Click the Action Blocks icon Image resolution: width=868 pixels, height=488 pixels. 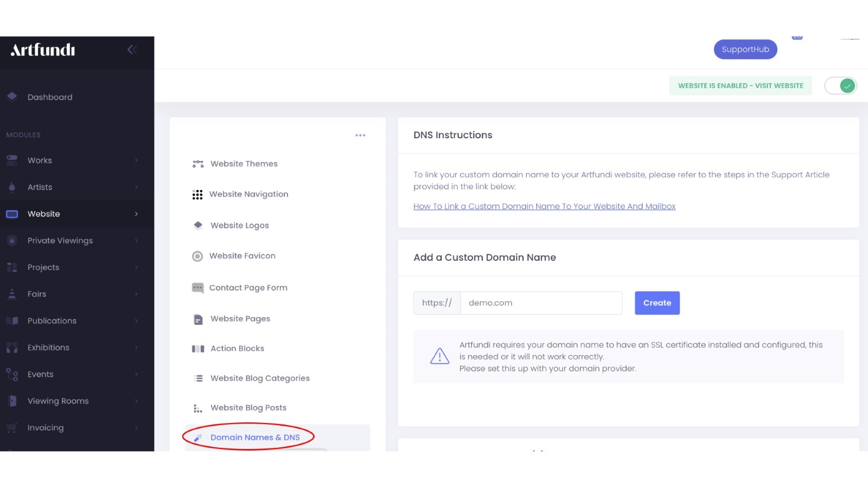[198, 349]
